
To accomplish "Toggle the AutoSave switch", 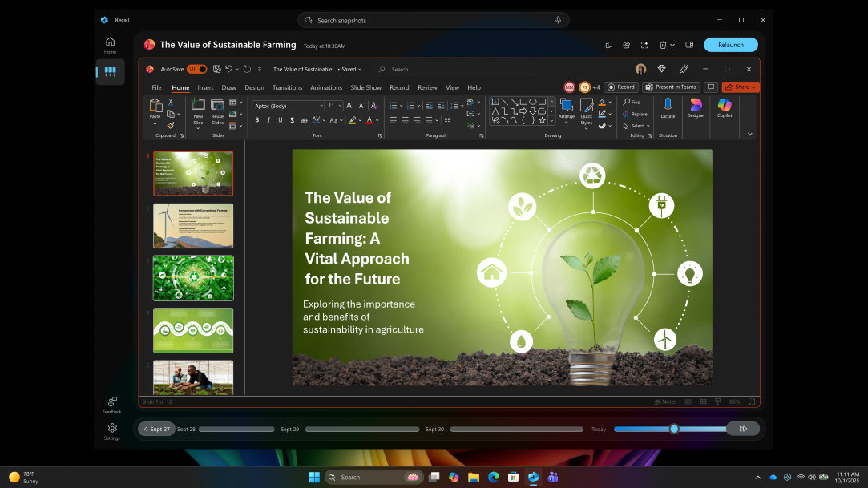I will click(x=196, y=69).
